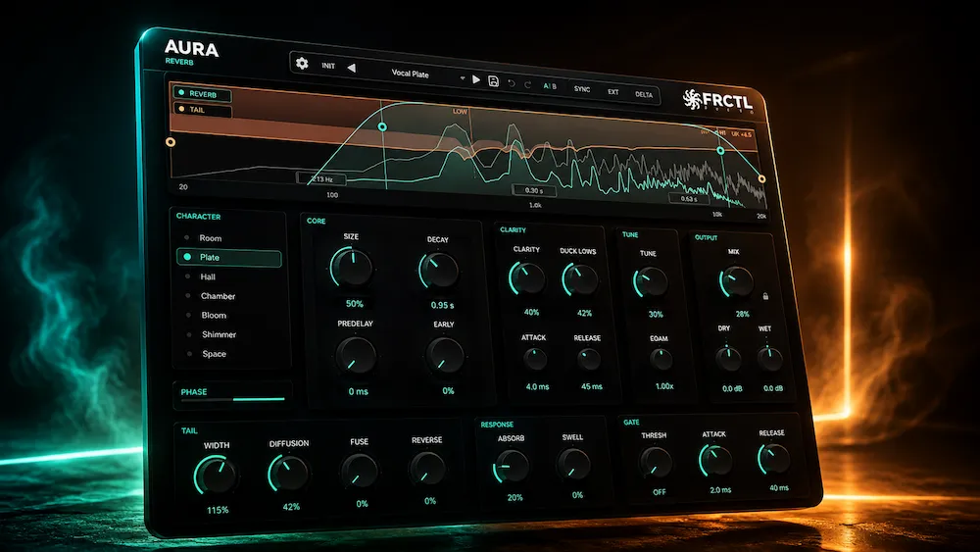Click the DECAY knob
This screenshot has width=980, height=552.
[439, 270]
